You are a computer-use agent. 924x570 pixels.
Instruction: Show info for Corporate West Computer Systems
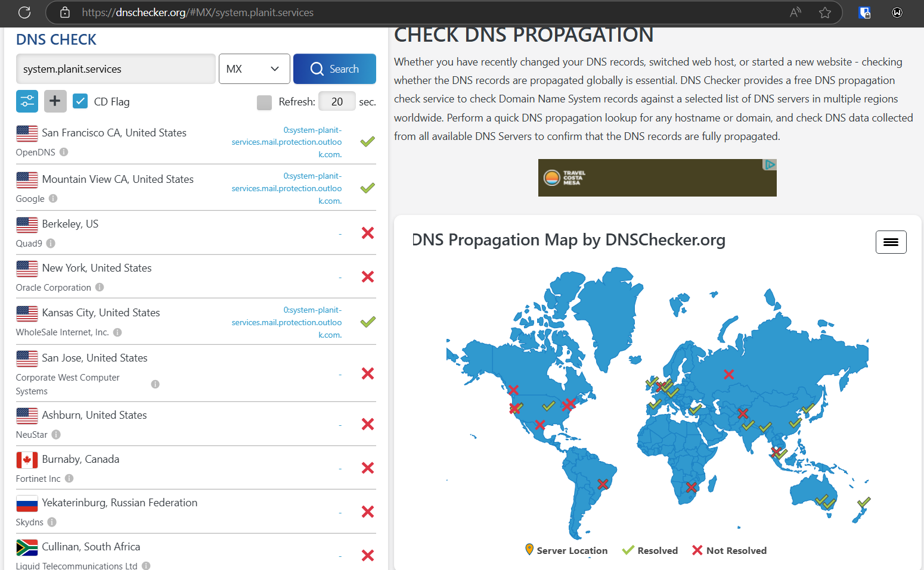155,384
